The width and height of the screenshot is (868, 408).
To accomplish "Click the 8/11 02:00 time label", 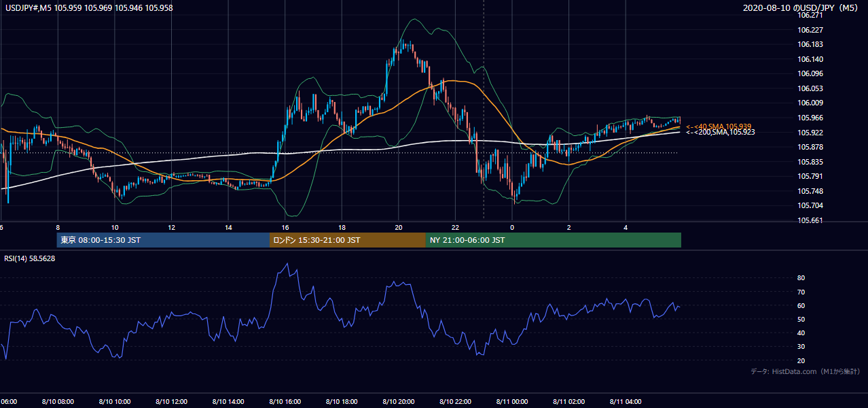I will [569, 402].
